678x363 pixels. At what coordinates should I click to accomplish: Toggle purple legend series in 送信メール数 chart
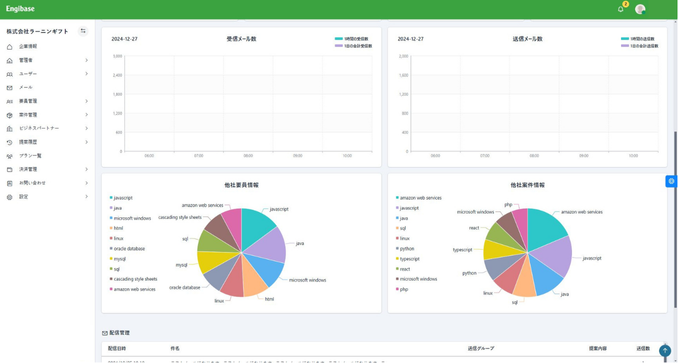point(639,45)
